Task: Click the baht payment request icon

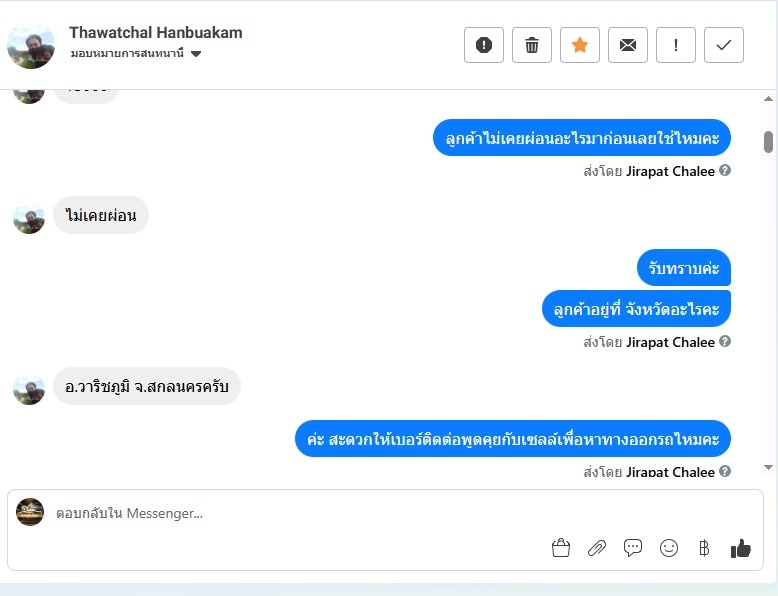Action: [x=704, y=548]
